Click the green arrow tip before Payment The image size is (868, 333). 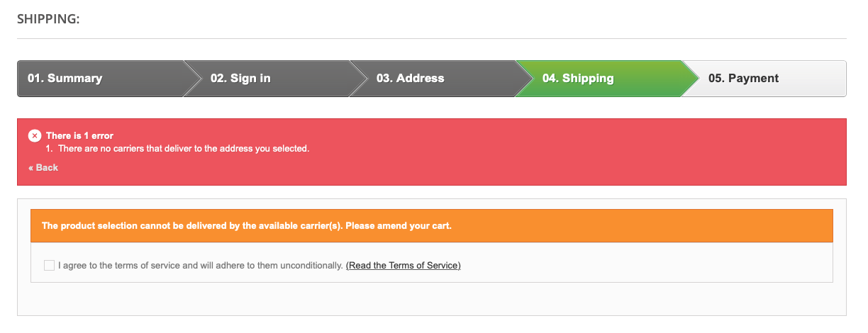[x=689, y=79]
